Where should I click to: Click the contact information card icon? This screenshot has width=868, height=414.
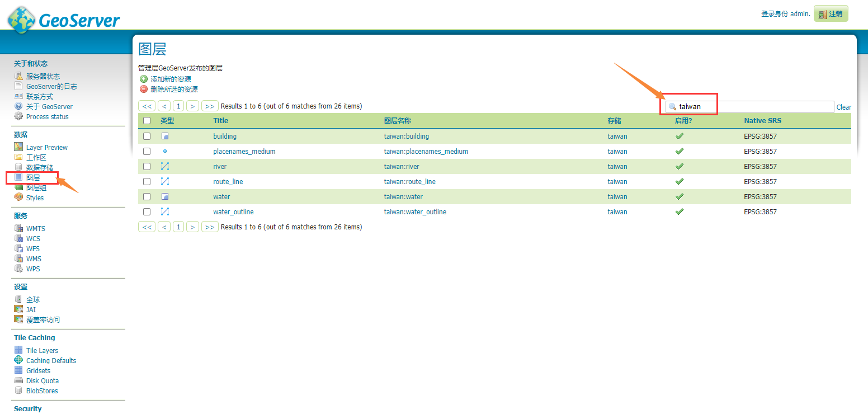coord(18,96)
